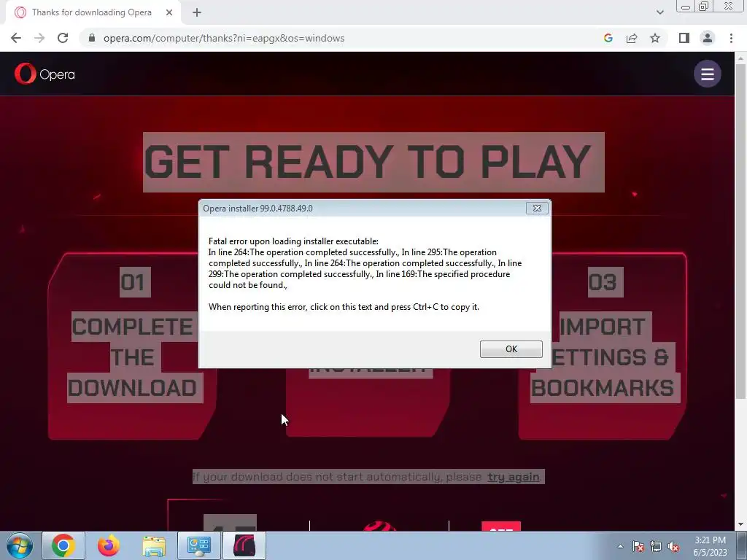Share this page using share icon
The width and height of the screenshot is (747, 560).
[x=632, y=38]
